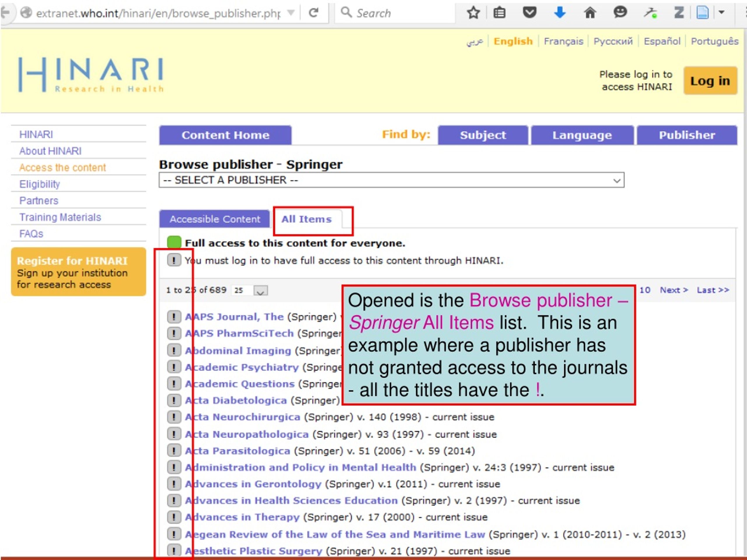Screen dimensions: 747x560
Task: Switch language to Русский
Action: pos(613,41)
